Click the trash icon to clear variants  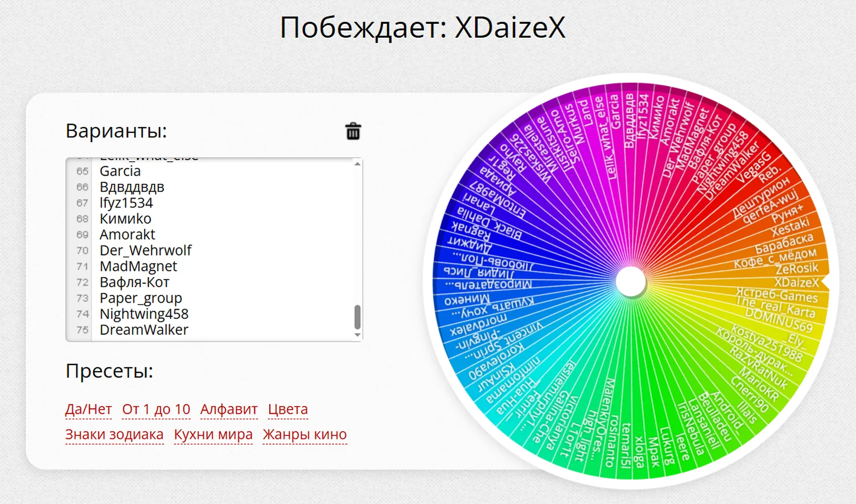pos(353,131)
